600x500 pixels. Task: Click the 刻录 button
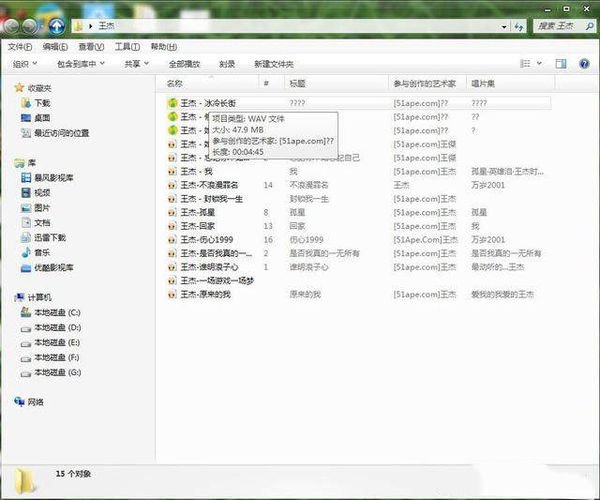227,64
